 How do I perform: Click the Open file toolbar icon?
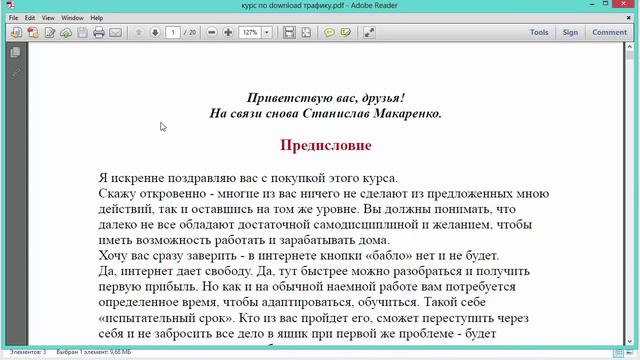coord(16,32)
